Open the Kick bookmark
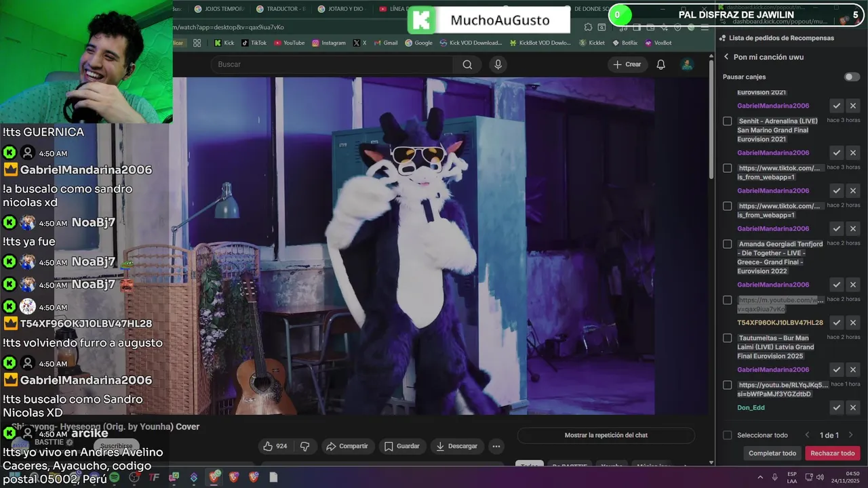The image size is (868, 488). (224, 43)
